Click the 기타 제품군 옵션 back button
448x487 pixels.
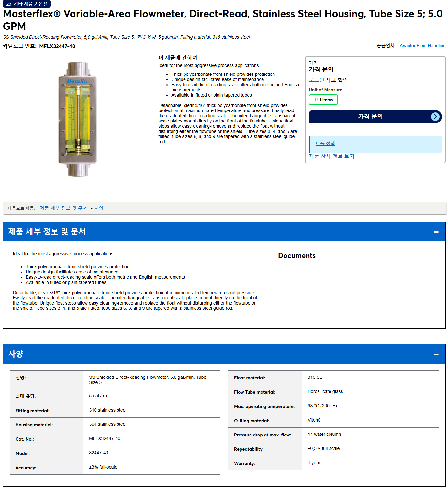[27, 4]
